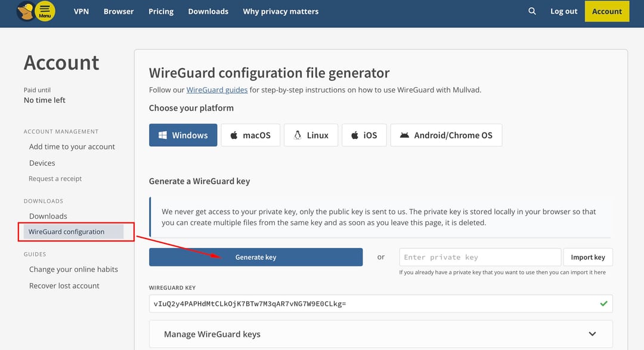Click the Generate key button
This screenshot has width=644, height=350.
pos(256,257)
